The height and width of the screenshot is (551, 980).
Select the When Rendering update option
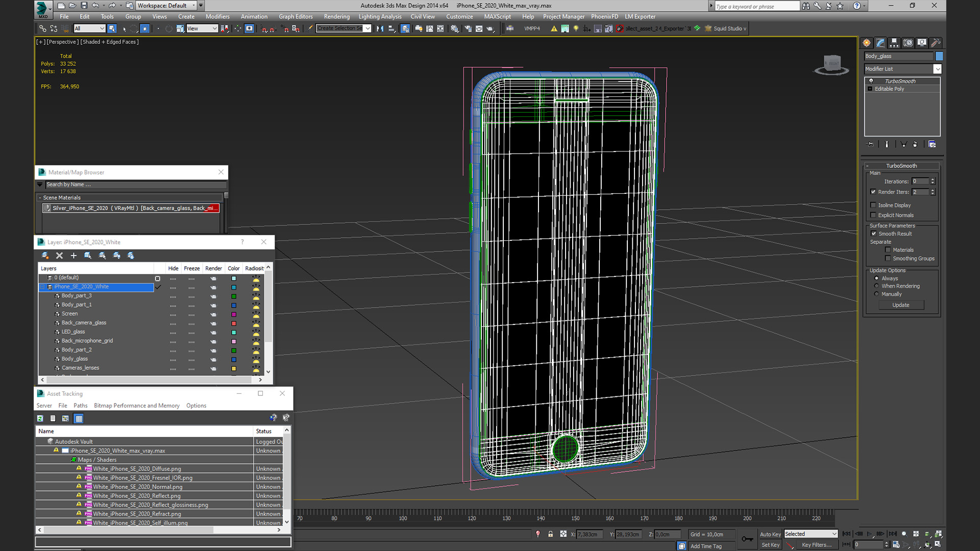[x=876, y=286]
